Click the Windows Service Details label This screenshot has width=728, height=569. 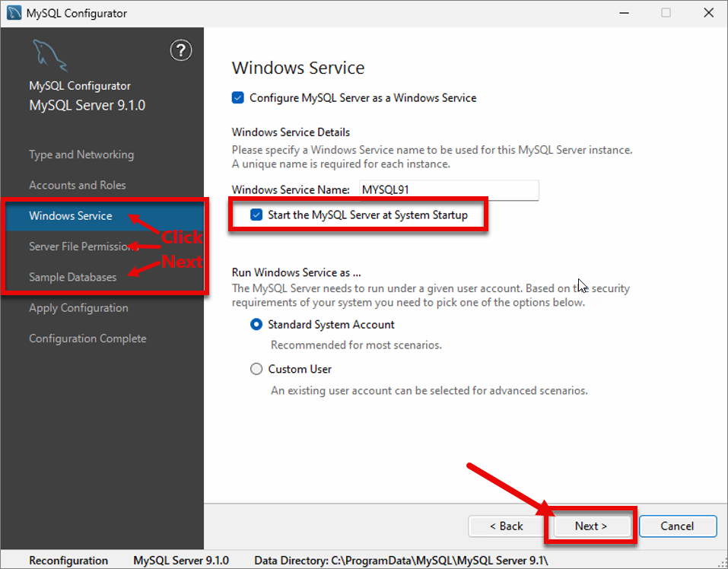point(291,132)
